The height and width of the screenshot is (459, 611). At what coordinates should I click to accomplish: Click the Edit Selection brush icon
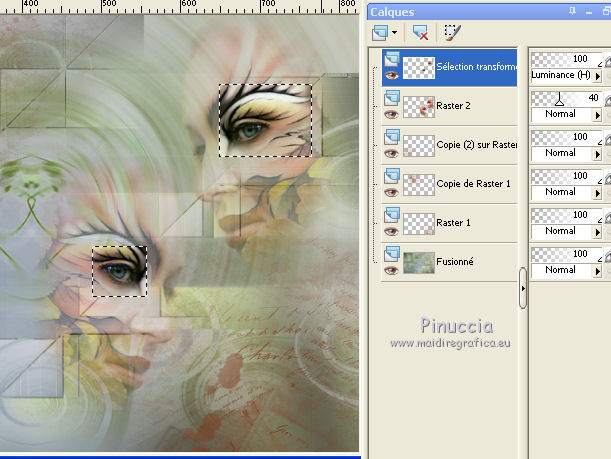pos(453,33)
